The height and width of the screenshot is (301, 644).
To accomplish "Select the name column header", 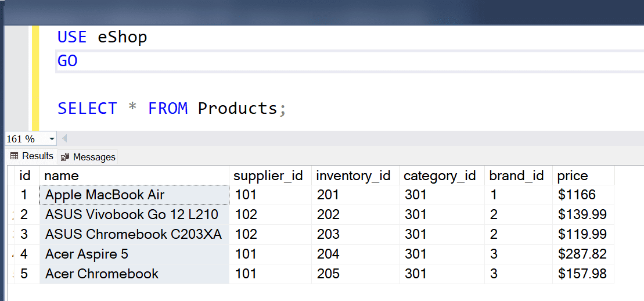I will coord(134,176).
